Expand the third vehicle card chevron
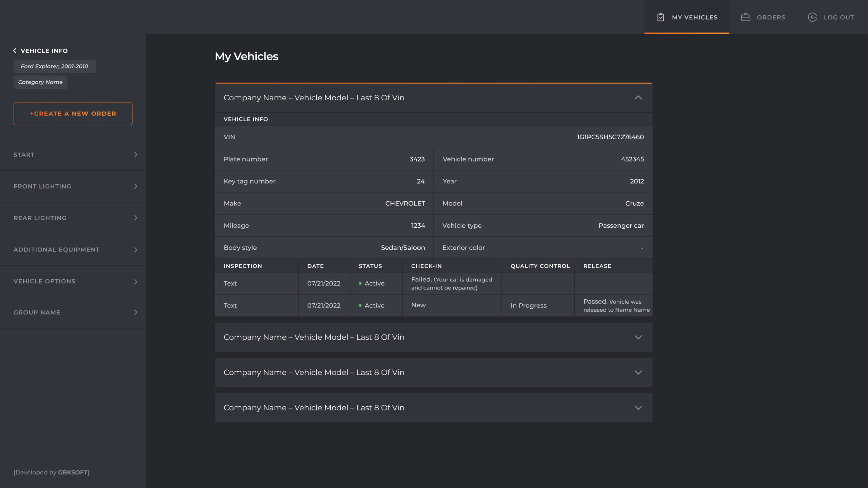868x488 pixels. (638, 372)
